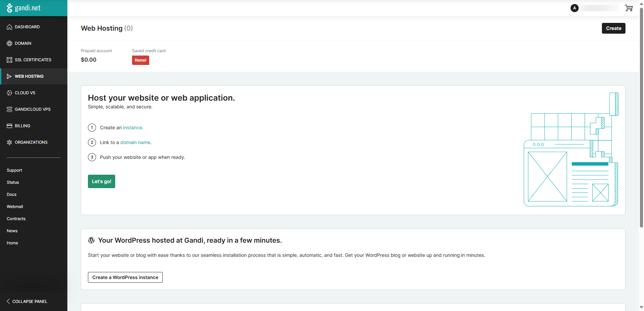Click the None! saved credit card badge
Viewport: 644px width, 311px height.
click(140, 60)
